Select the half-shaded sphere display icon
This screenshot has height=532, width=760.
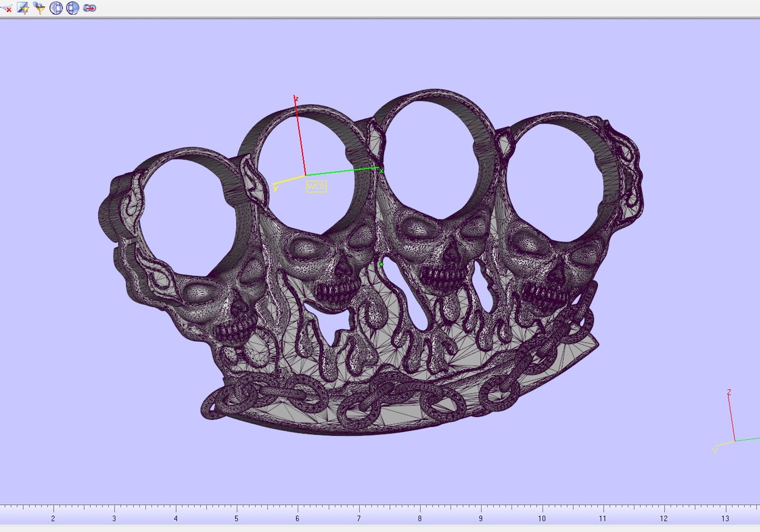72,8
